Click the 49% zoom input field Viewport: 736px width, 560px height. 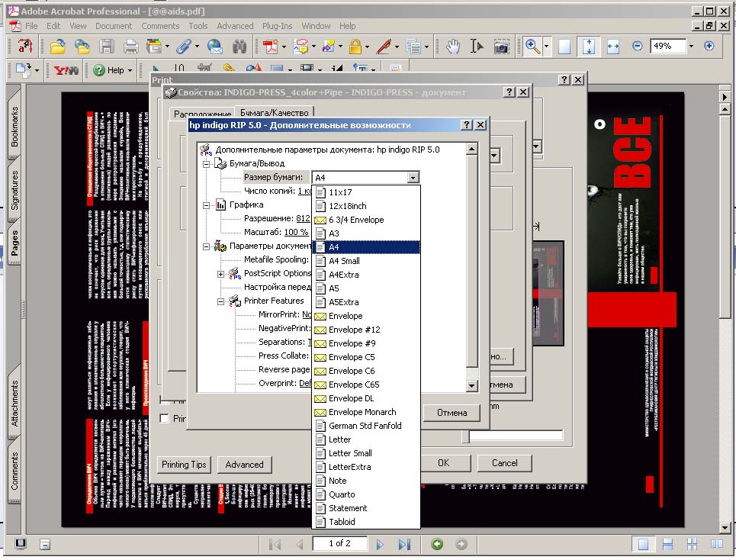pyautogui.click(x=668, y=46)
